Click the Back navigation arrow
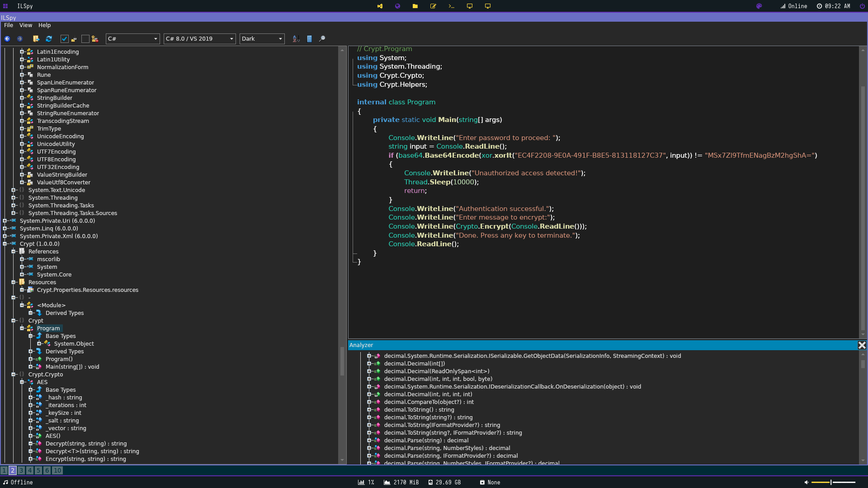 pyautogui.click(x=7, y=39)
